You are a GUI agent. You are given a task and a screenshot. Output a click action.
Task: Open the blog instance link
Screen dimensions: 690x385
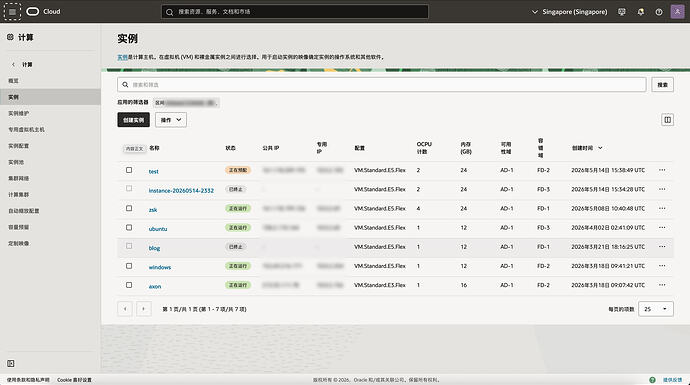point(154,248)
